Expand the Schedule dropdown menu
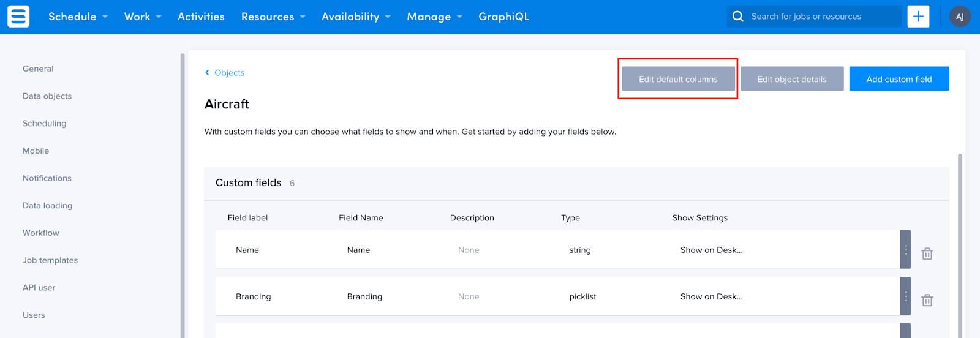980x338 pixels. 78,17
